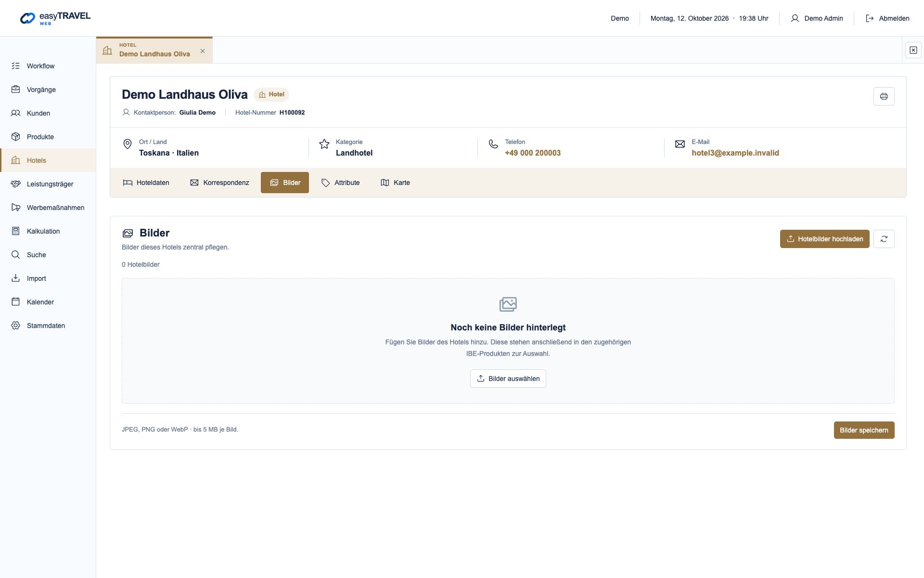Open Kalkulation in the sidebar

pos(48,231)
